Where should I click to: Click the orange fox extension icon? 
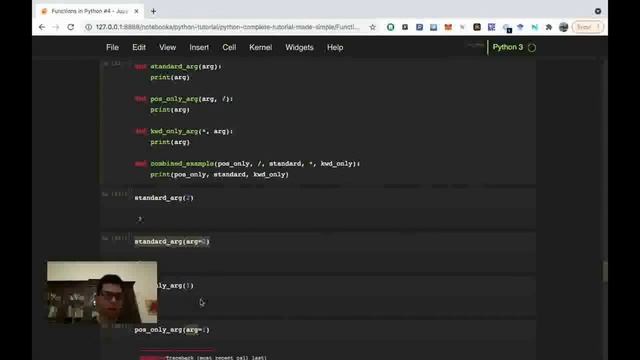click(x=448, y=27)
